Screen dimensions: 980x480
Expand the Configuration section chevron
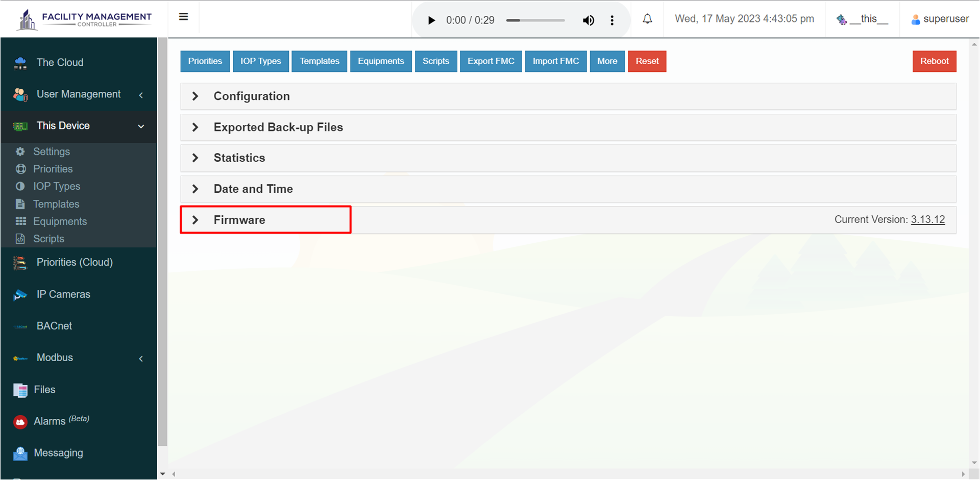(195, 96)
